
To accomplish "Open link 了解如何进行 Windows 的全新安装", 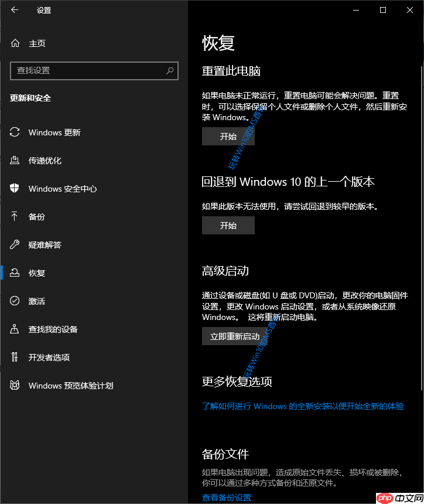I will [303, 406].
